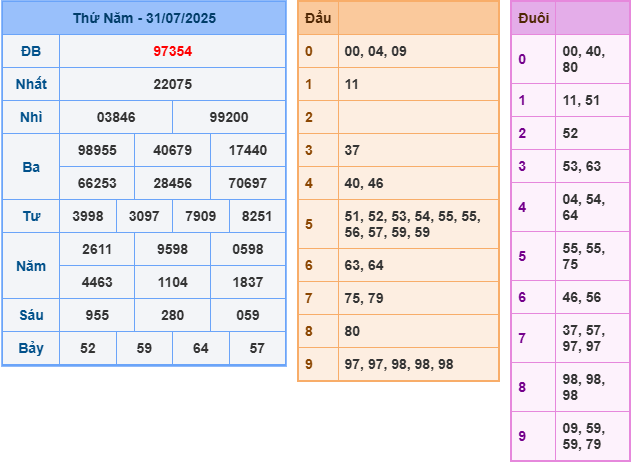The width and height of the screenshot is (636, 466).
Task: Select the Nhì row label
Action: click(x=31, y=117)
